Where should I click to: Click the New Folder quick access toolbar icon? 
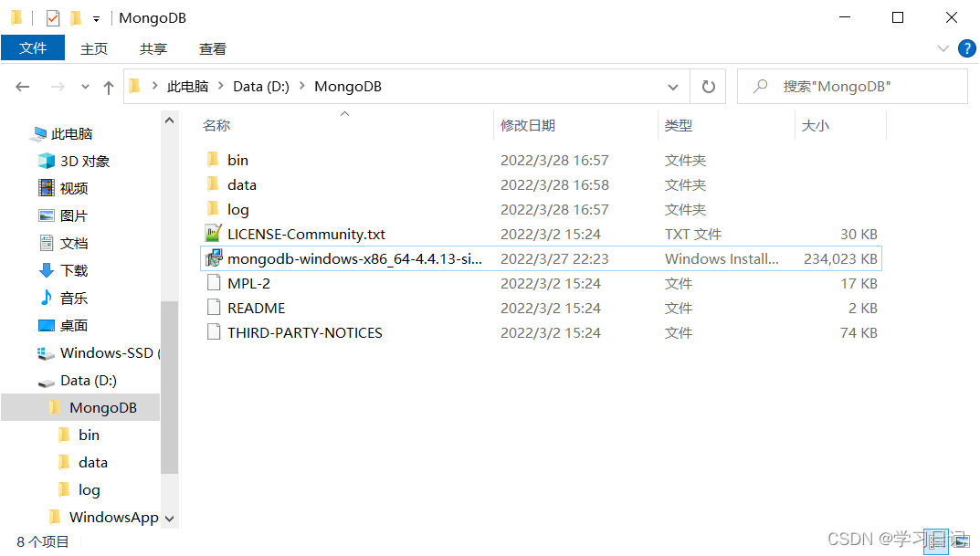click(x=76, y=18)
